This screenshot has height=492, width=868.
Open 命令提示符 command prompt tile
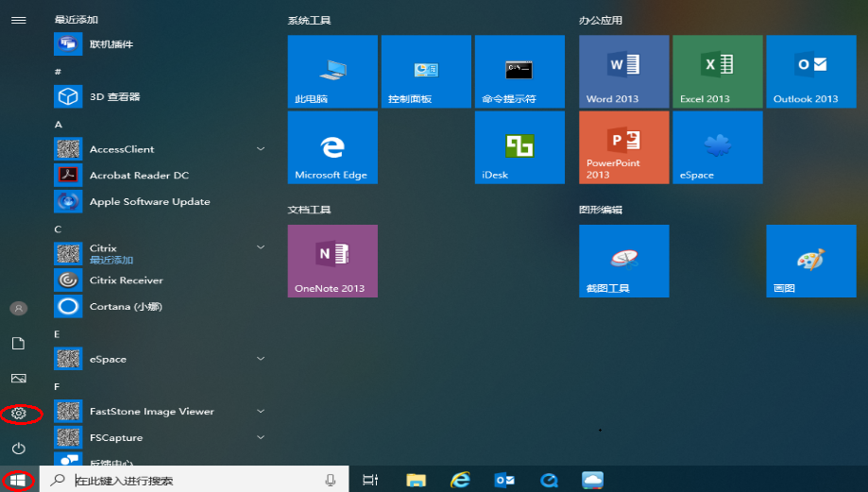pyautogui.click(x=519, y=72)
